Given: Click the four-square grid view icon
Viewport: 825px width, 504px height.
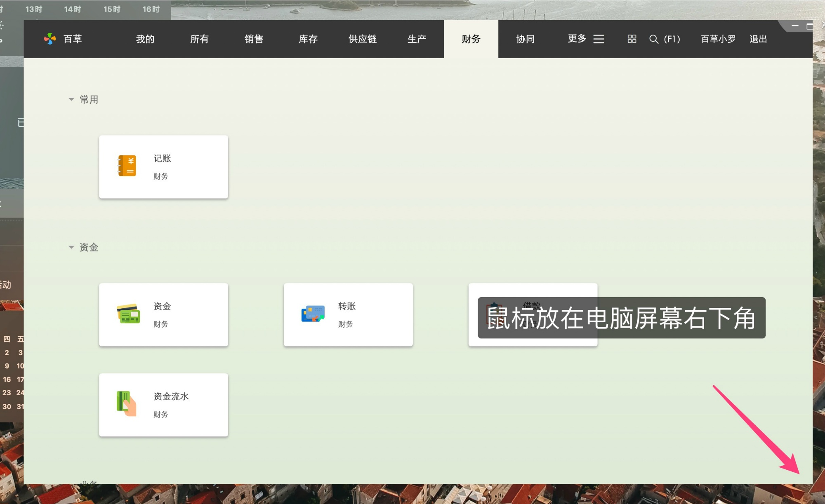Looking at the screenshot, I should point(632,39).
